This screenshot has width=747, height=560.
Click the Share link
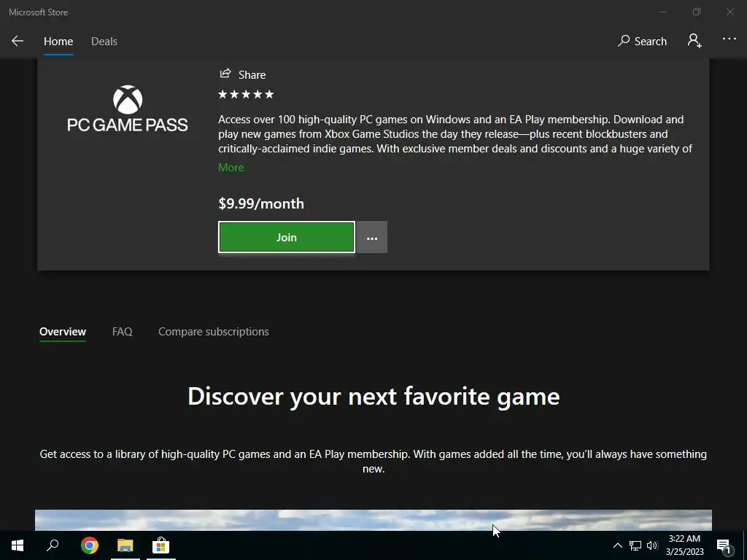242,75
